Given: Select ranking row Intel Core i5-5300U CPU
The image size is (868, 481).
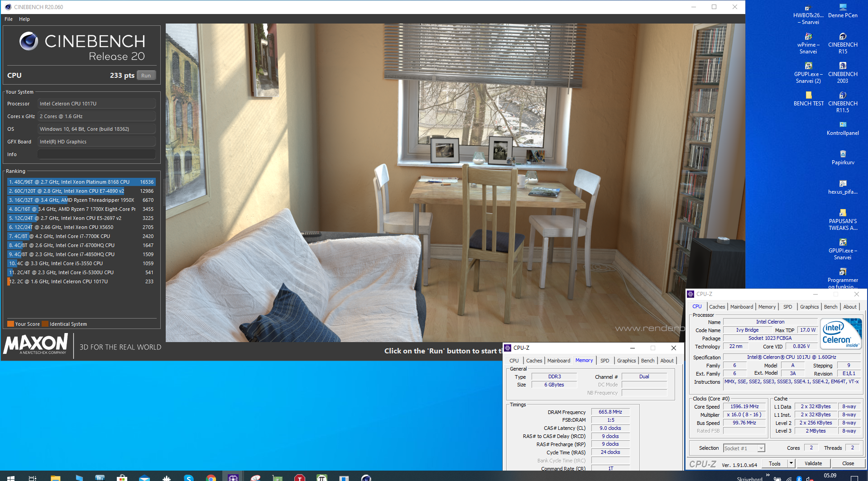Looking at the screenshot, I should click(x=82, y=272).
